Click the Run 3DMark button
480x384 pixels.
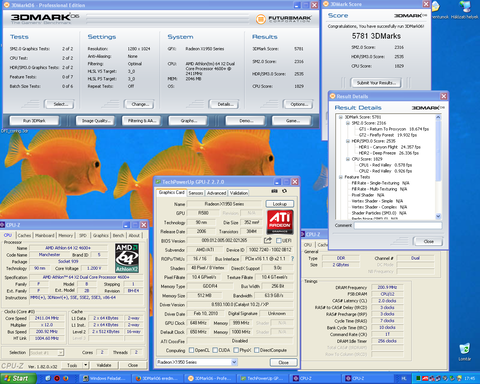34,121
